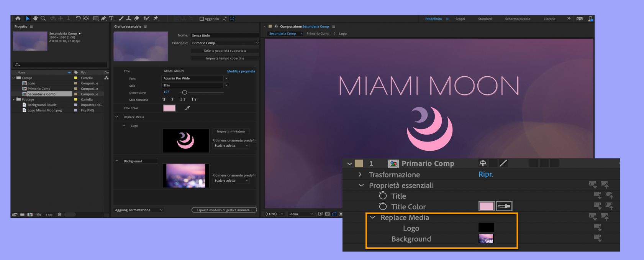Click the new folder icon in Progetto panel
Viewport: 644px width, 260px height.
pyautogui.click(x=22, y=214)
